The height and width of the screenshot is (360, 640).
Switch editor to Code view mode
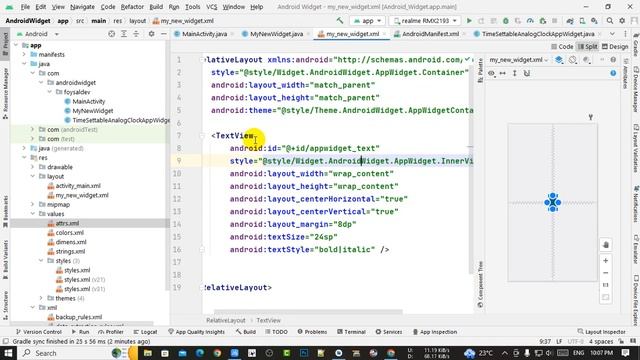click(562, 47)
